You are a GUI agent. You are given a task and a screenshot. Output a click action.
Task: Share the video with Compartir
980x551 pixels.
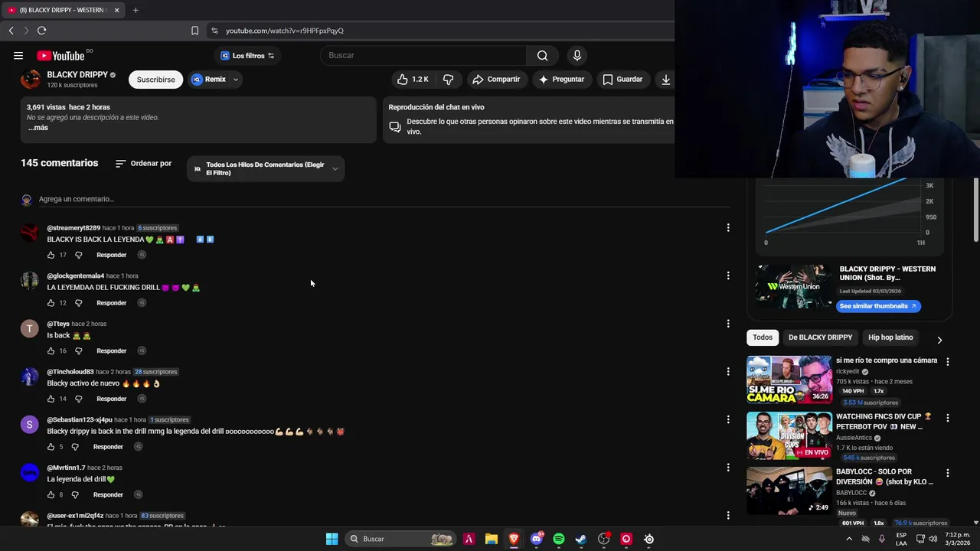tap(495, 79)
